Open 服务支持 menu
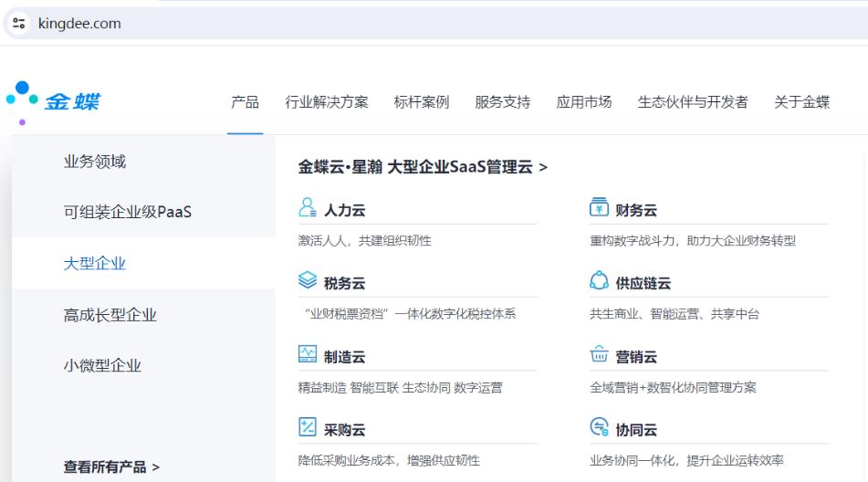 pyautogui.click(x=503, y=102)
